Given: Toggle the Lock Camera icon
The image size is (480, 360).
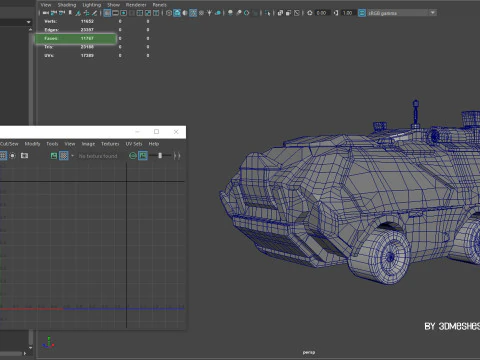Looking at the screenshot, I should 54,13.
